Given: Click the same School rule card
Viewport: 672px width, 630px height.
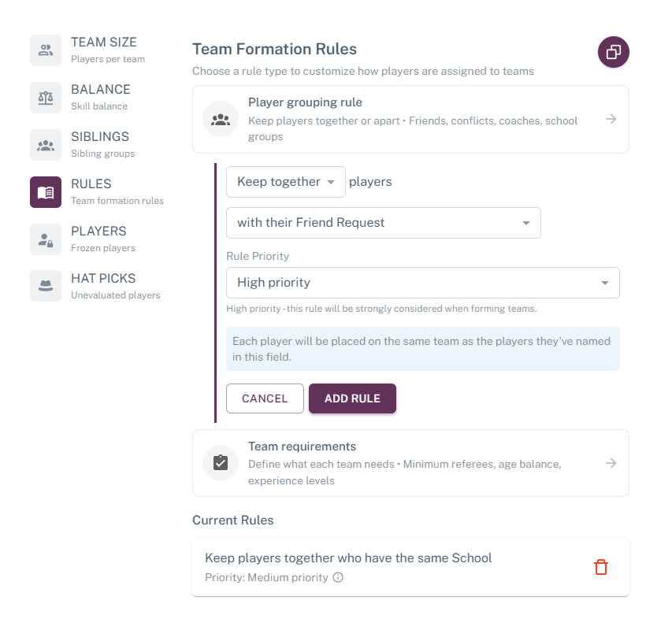Looking at the screenshot, I should pos(378,567).
